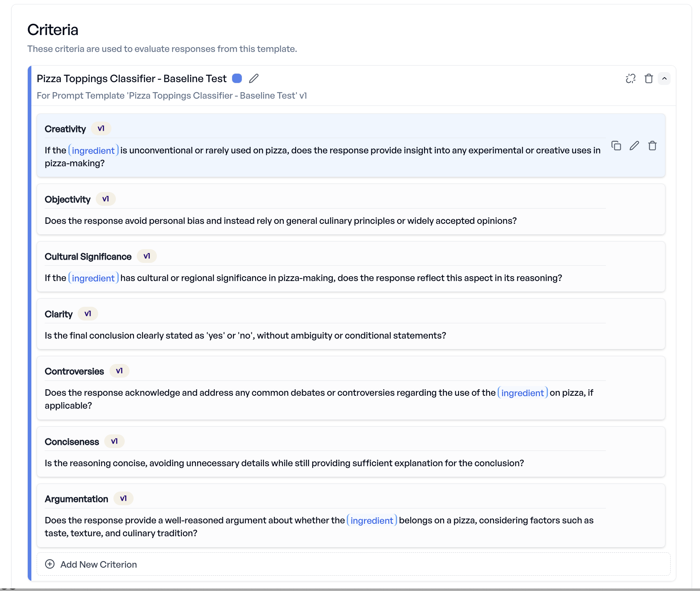The width and height of the screenshot is (700, 591).
Task: Open Argumentation v1 version badge
Action: pos(124,498)
